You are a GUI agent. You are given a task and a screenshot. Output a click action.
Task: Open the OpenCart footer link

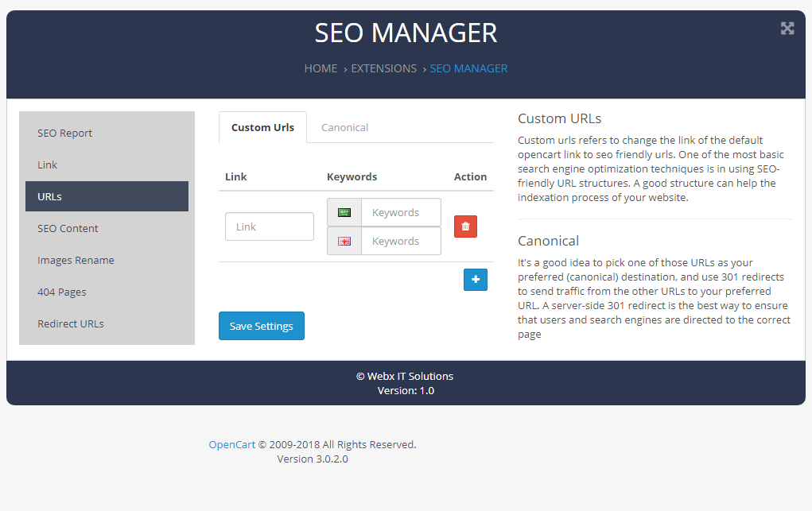[x=232, y=444]
